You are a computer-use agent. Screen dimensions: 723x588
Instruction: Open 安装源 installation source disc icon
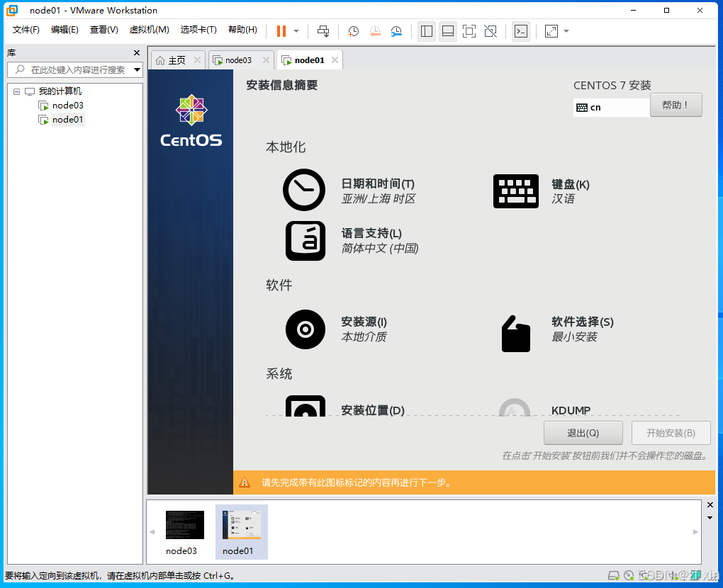[306, 329]
